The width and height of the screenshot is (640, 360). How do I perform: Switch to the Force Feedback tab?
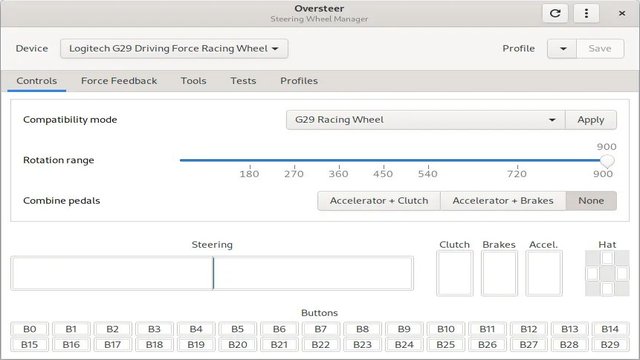119,81
